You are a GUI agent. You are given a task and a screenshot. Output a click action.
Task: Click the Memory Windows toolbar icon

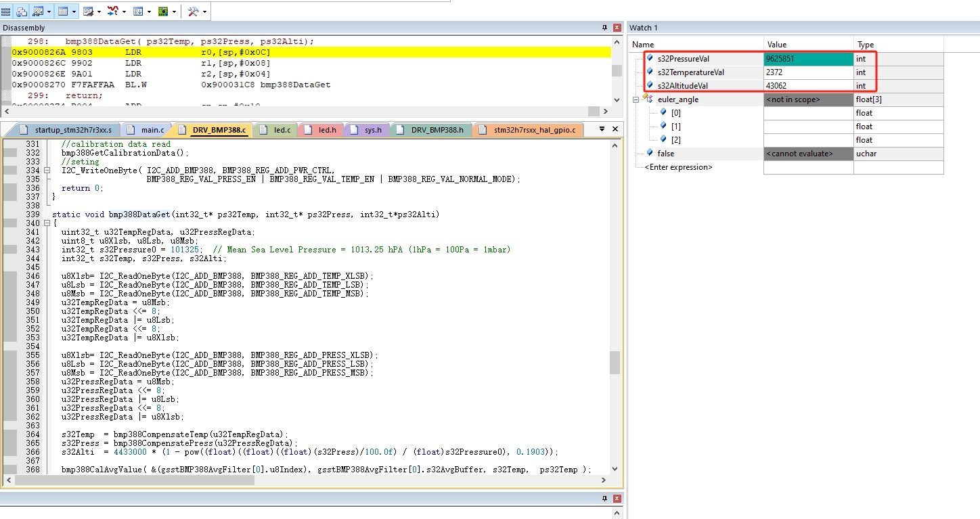(63, 12)
